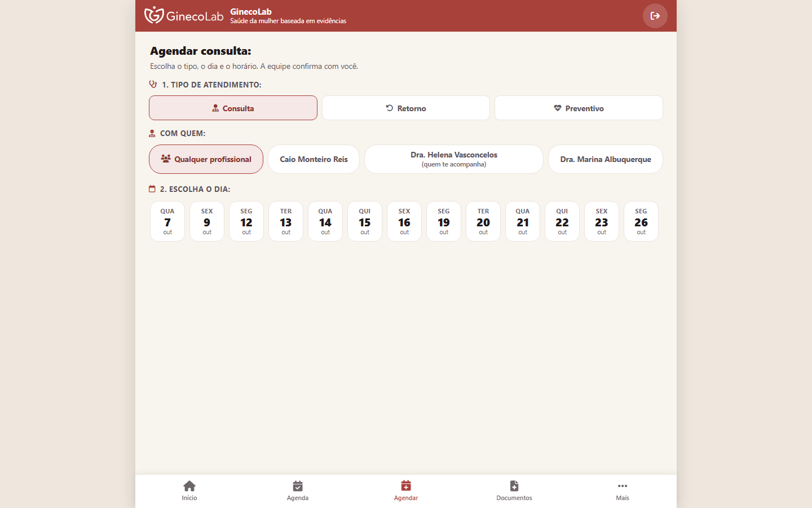Viewport: 812px width, 508px height.
Task: Select Qualquer profissional option
Action: coord(206,159)
